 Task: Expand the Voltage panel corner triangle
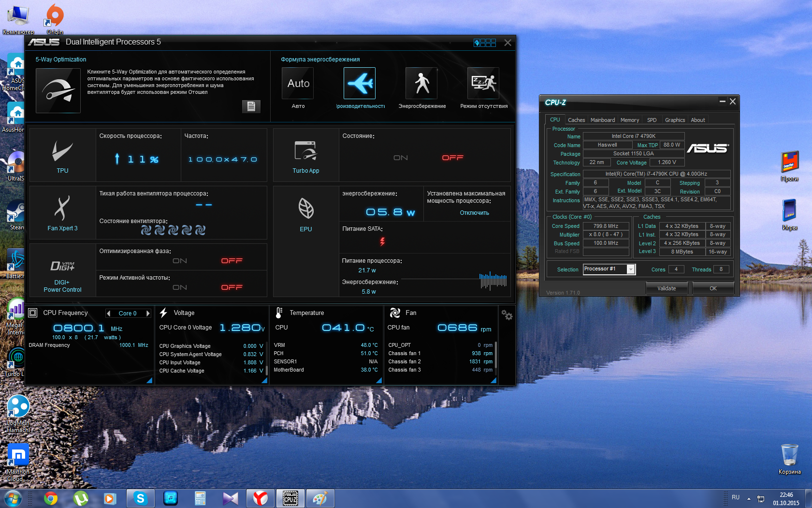pyautogui.click(x=264, y=380)
